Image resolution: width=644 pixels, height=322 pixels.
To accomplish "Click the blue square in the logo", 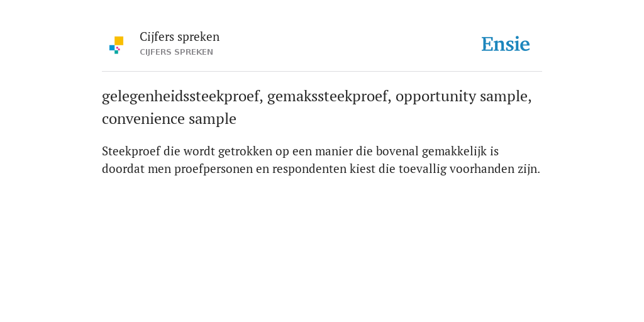I will click(x=112, y=48).
